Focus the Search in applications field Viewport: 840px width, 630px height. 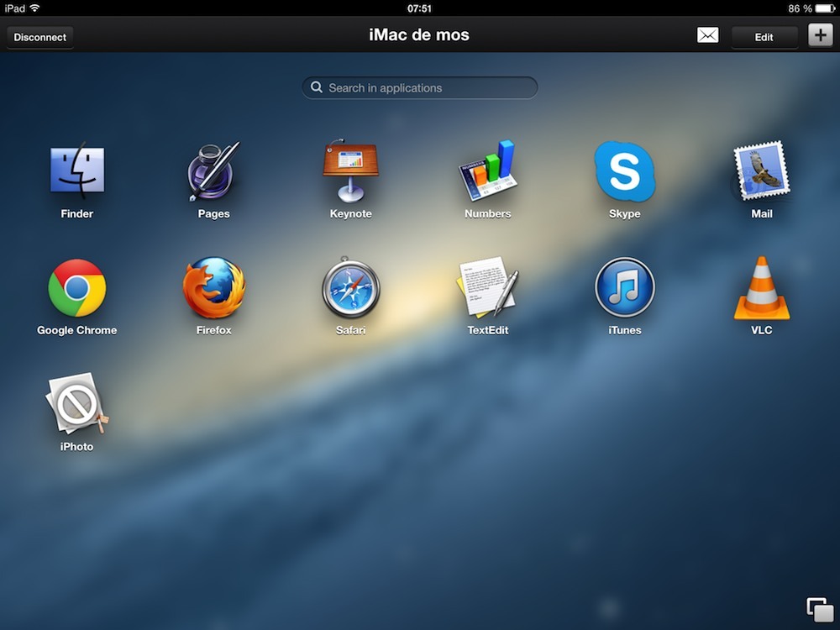(419, 87)
